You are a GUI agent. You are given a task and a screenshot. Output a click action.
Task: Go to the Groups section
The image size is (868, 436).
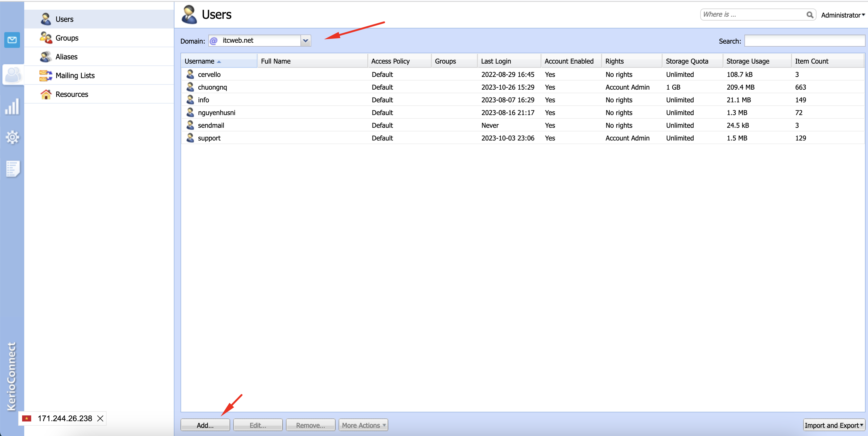click(x=67, y=38)
